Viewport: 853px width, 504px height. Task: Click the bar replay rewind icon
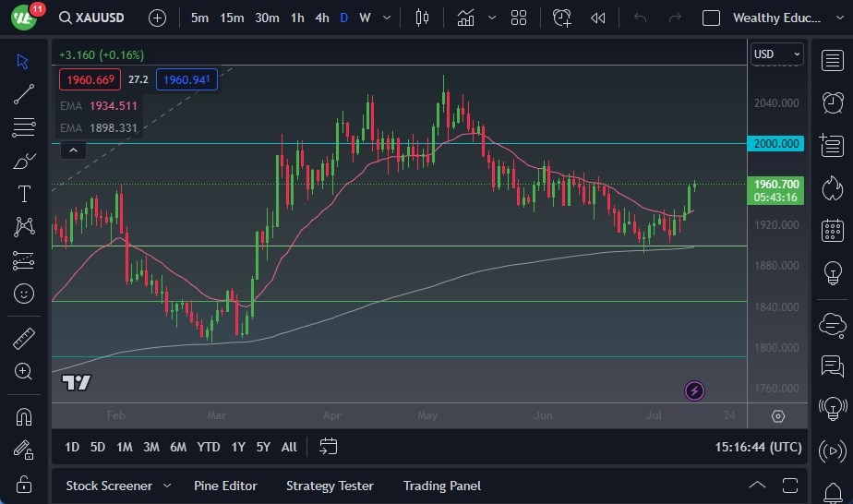coord(598,18)
